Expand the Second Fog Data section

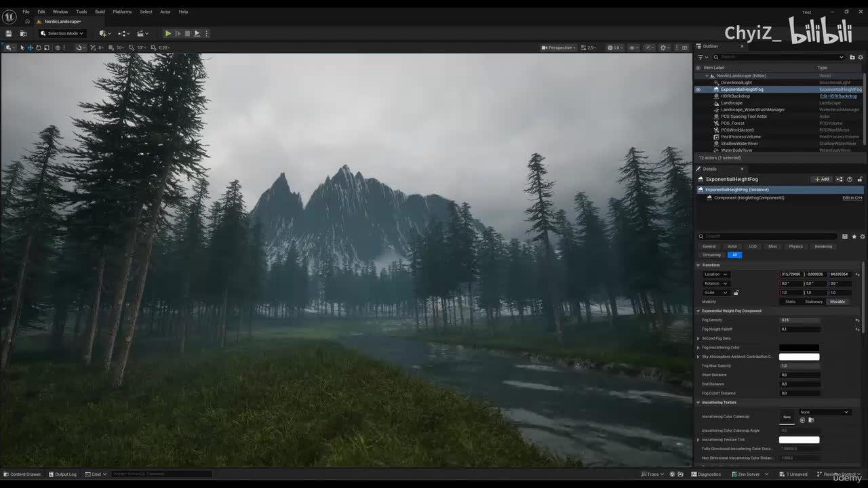698,338
